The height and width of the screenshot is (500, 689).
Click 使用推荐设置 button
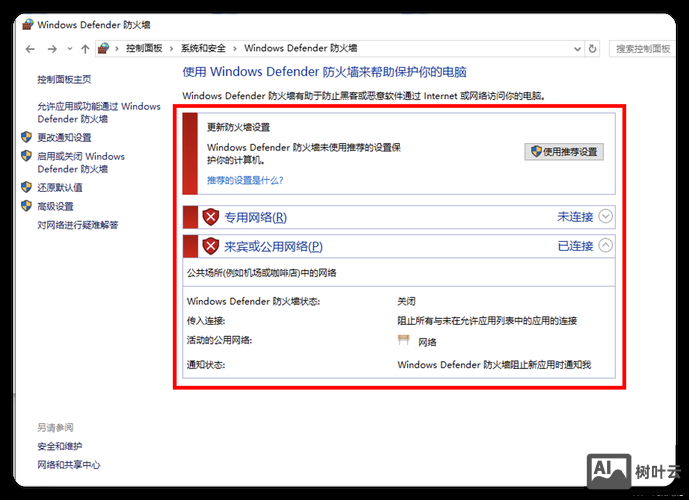click(x=564, y=152)
